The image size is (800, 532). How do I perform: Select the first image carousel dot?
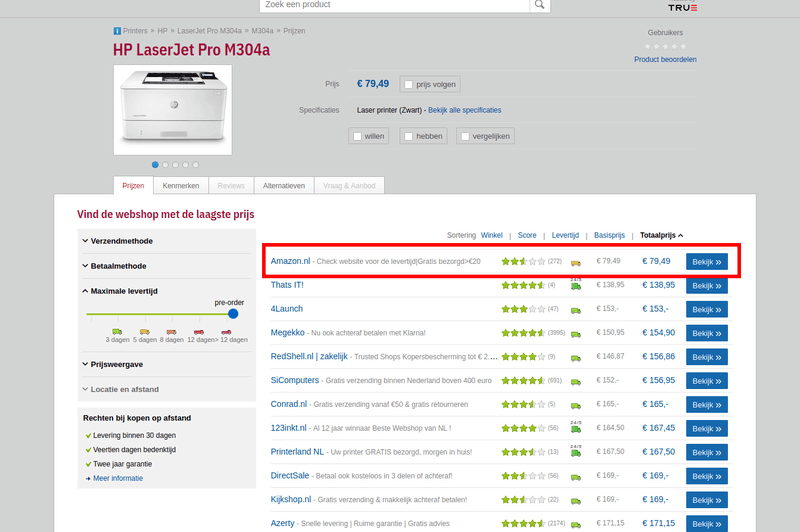click(x=155, y=165)
